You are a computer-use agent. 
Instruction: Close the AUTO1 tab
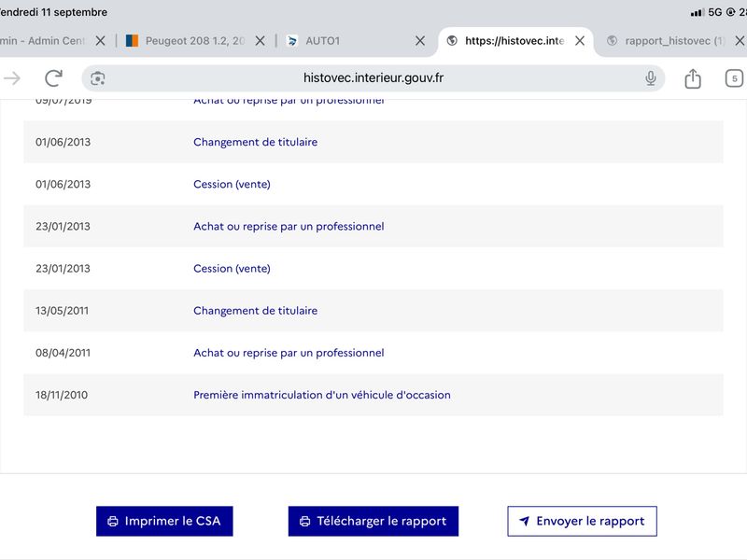(x=419, y=41)
